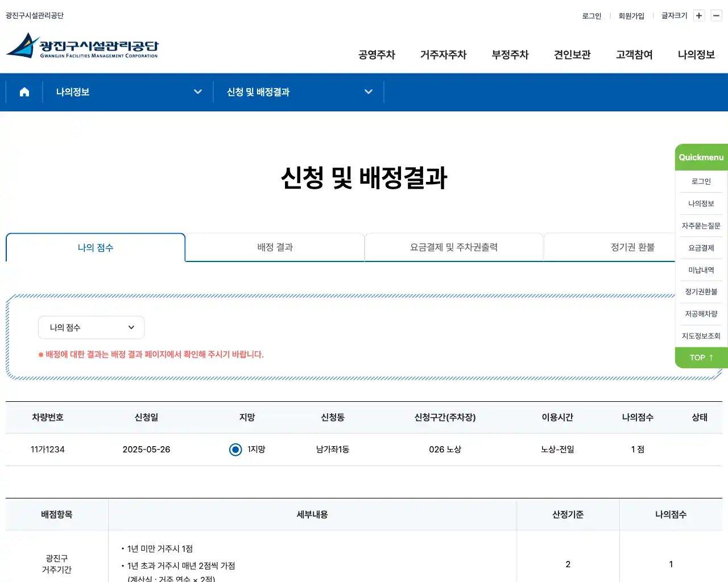Click the home icon in the breadcrumb bar

coord(24,92)
